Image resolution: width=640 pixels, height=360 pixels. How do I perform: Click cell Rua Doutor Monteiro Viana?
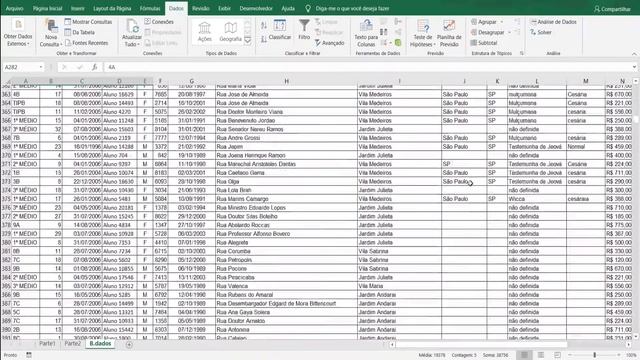coord(287,112)
